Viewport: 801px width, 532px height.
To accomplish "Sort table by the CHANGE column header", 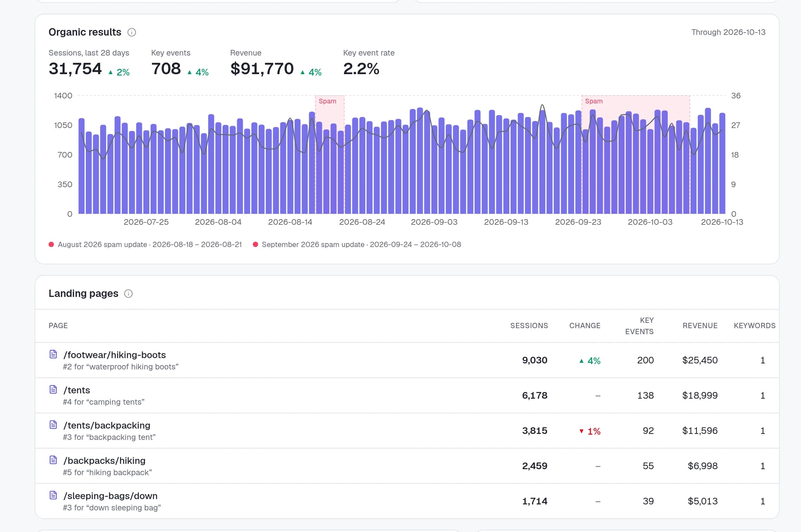I will tap(585, 326).
